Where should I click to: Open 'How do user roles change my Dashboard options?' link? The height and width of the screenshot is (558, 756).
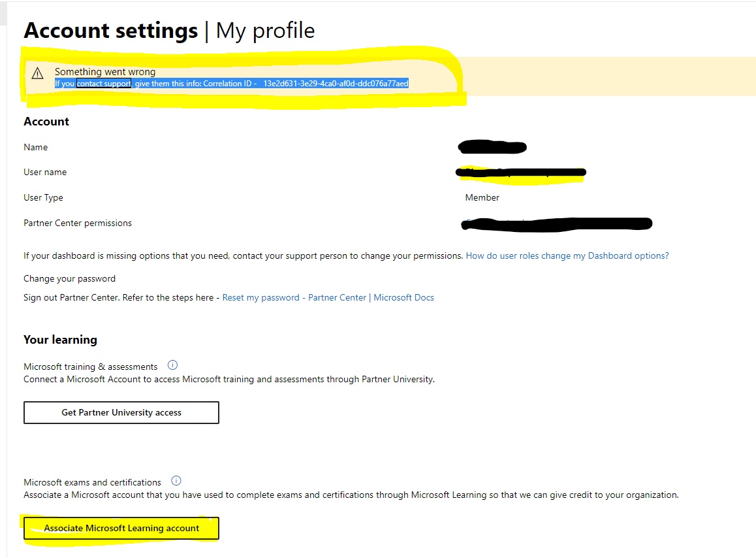[x=567, y=256]
